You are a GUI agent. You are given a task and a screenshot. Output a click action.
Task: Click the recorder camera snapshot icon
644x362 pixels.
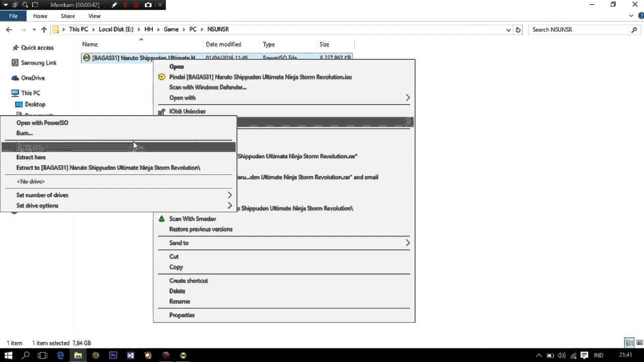click(x=148, y=5)
